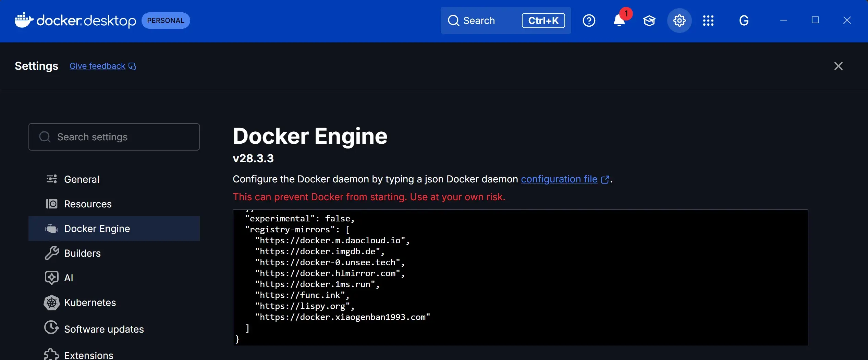
Task: Click the Kubernetes wheel icon
Action: [x=52, y=303]
